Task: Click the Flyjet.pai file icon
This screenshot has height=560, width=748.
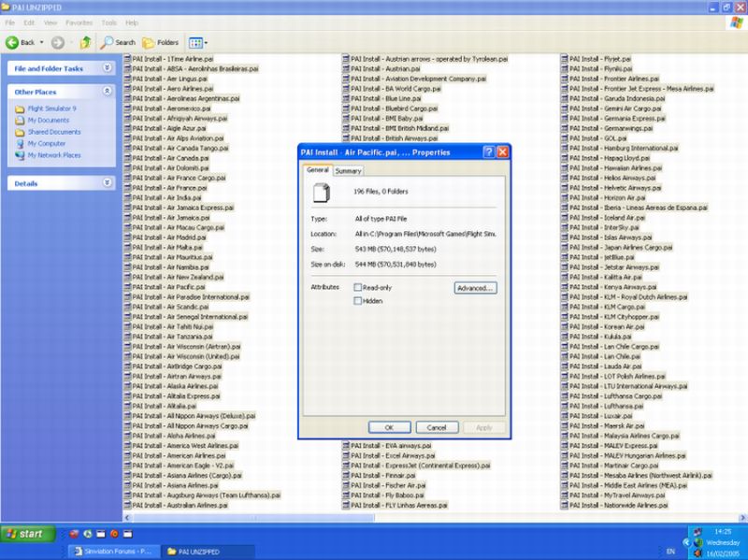Action: pyautogui.click(x=564, y=58)
